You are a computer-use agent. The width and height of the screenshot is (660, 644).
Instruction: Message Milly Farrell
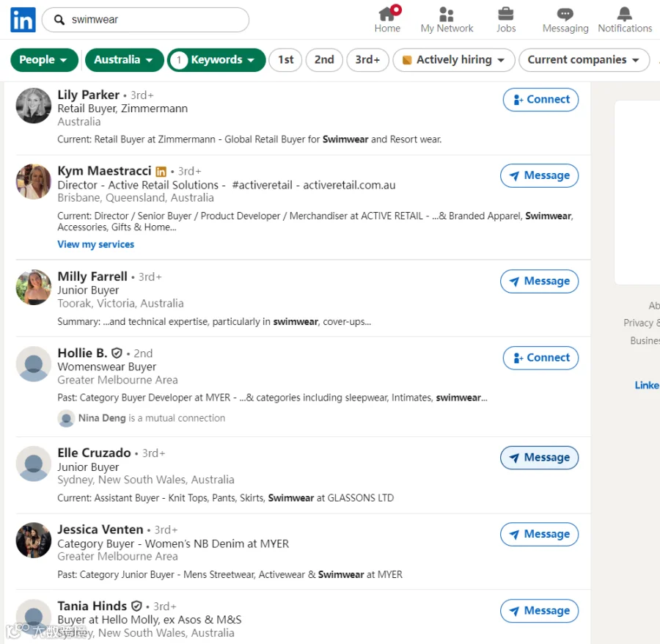click(539, 281)
